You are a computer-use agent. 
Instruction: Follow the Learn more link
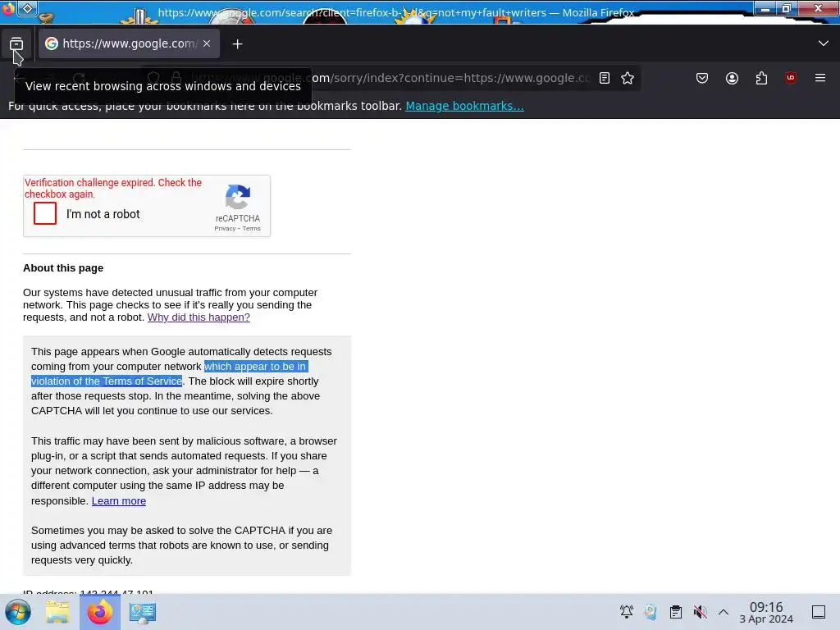(119, 501)
